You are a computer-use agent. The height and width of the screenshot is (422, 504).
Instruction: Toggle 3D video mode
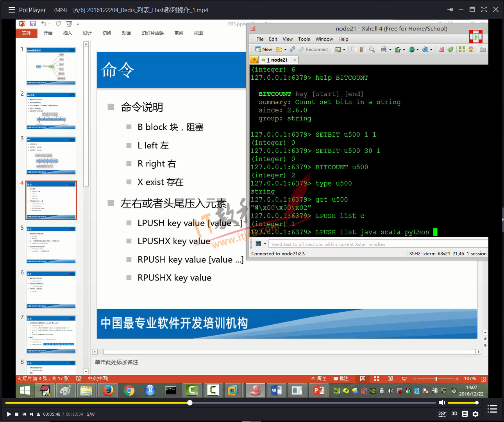tap(454, 414)
